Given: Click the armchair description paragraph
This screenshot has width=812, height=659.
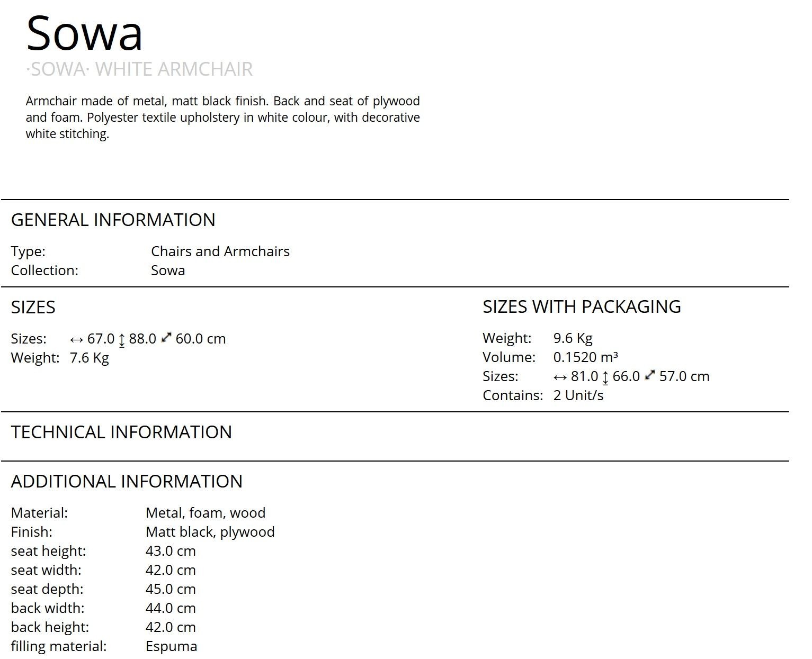Looking at the screenshot, I should point(222,117).
